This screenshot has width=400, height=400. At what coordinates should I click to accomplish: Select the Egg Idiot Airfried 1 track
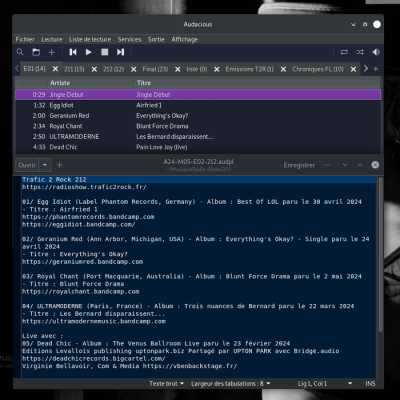(198, 105)
